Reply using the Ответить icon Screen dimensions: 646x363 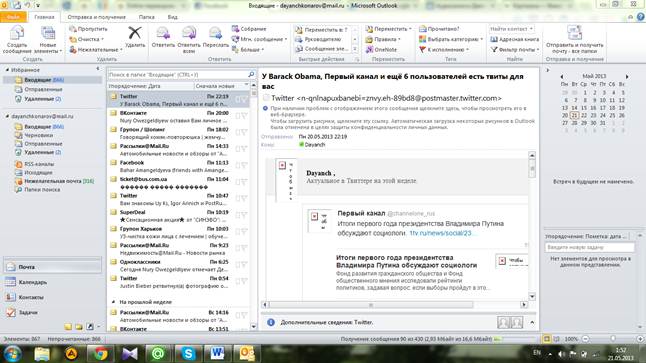(163, 37)
